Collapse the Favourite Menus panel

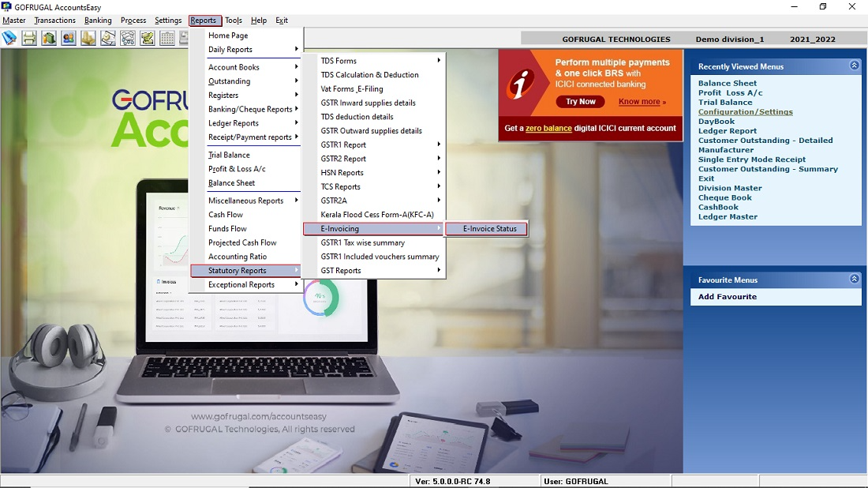pyautogui.click(x=854, y=279)
